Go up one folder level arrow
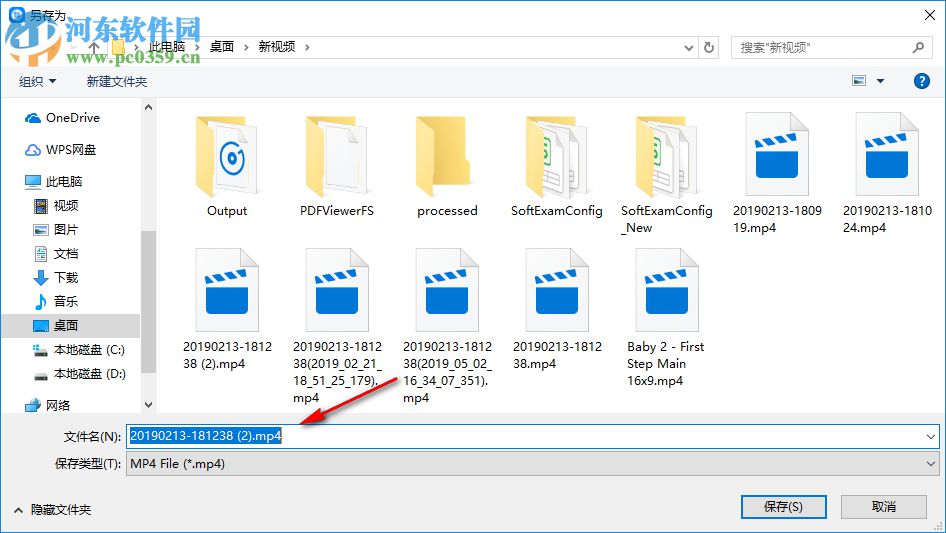 click(x=94, y=47)
